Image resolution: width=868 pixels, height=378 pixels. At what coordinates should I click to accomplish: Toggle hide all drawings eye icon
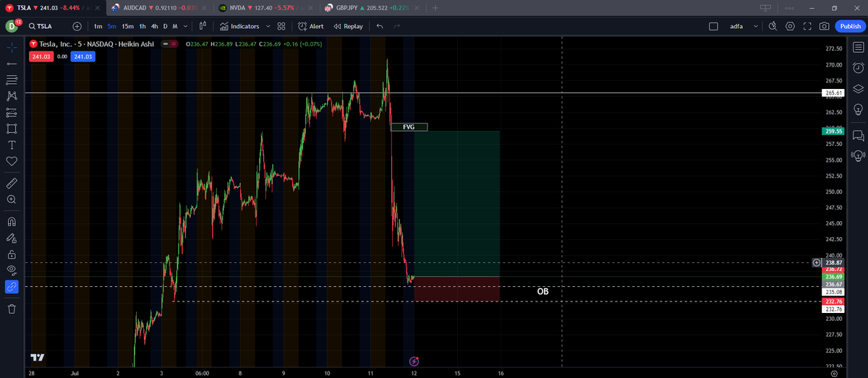tap(12, 270)
